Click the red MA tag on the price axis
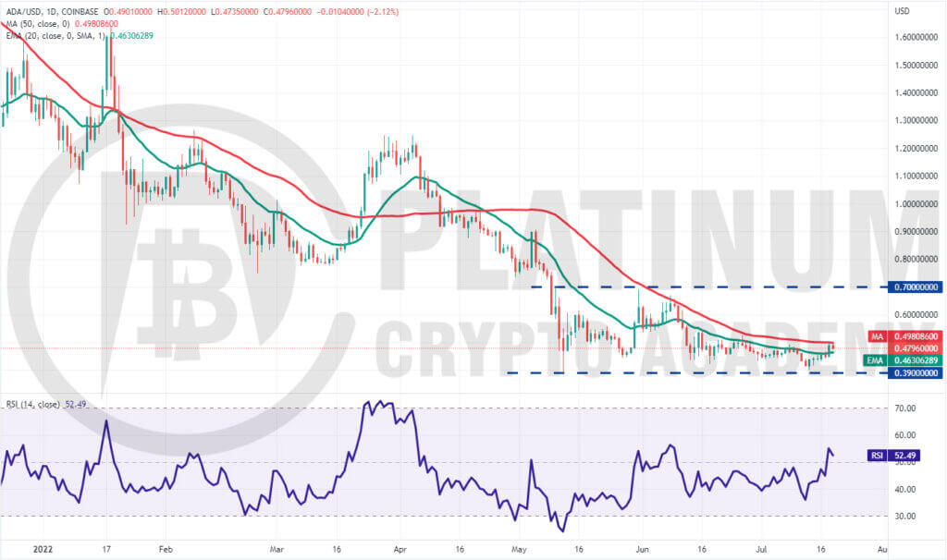The width and height of the screenshot is (947, 560). [877, 336]
